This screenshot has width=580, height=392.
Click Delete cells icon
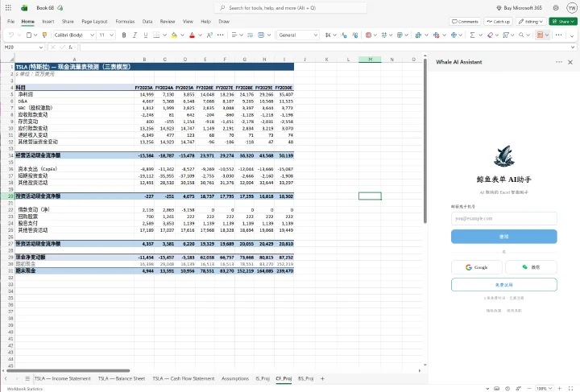tap(437, 35)
